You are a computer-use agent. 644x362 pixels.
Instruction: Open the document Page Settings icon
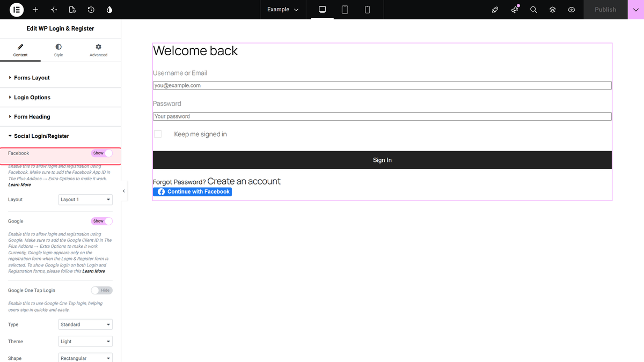click(x=72, y=10)
